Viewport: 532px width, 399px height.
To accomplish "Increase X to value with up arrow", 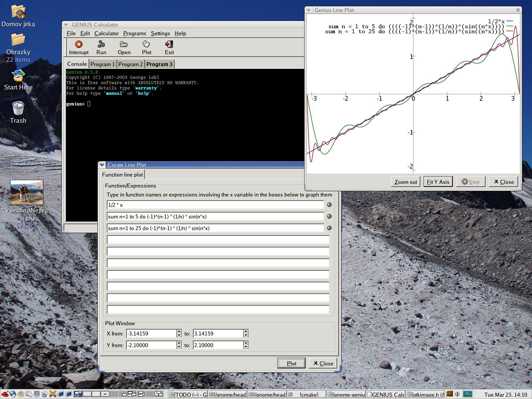I will (x=246, y=332).
